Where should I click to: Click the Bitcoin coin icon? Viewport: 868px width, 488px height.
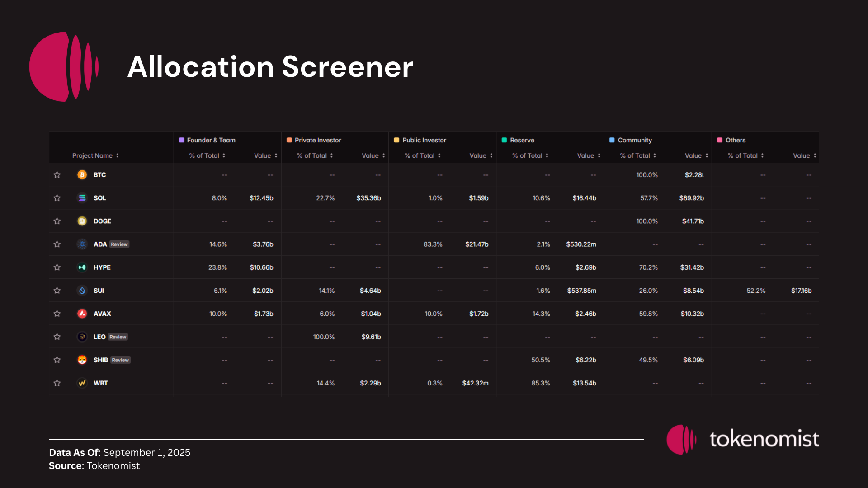(x=82, y=175)
